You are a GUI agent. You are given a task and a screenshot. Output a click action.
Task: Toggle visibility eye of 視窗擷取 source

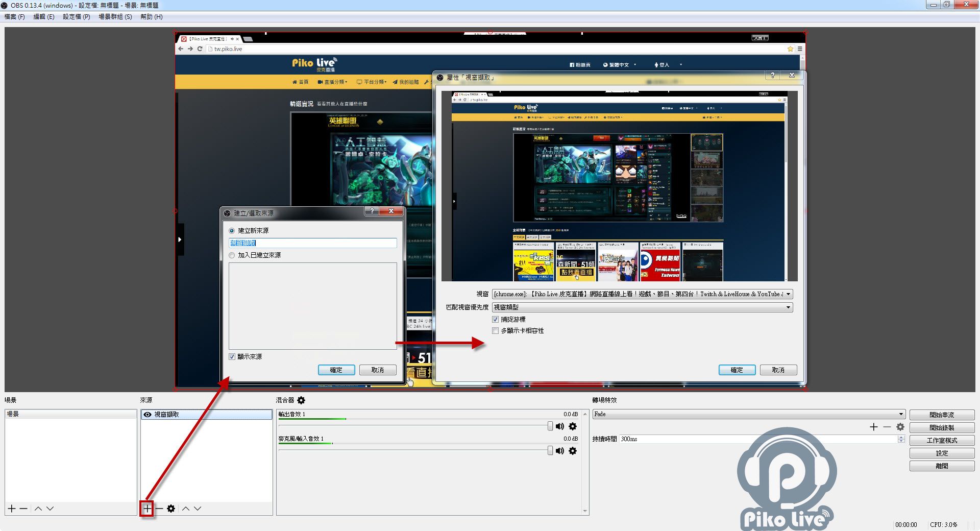(148, 415)
